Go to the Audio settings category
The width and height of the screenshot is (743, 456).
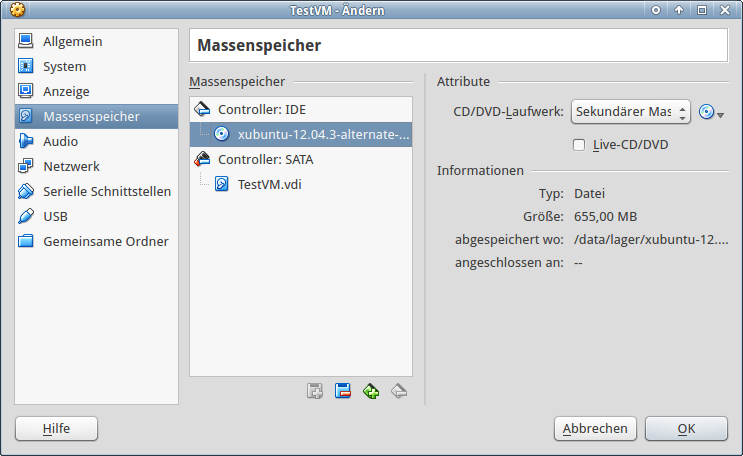pyautogui.click(x=60, y=142)
